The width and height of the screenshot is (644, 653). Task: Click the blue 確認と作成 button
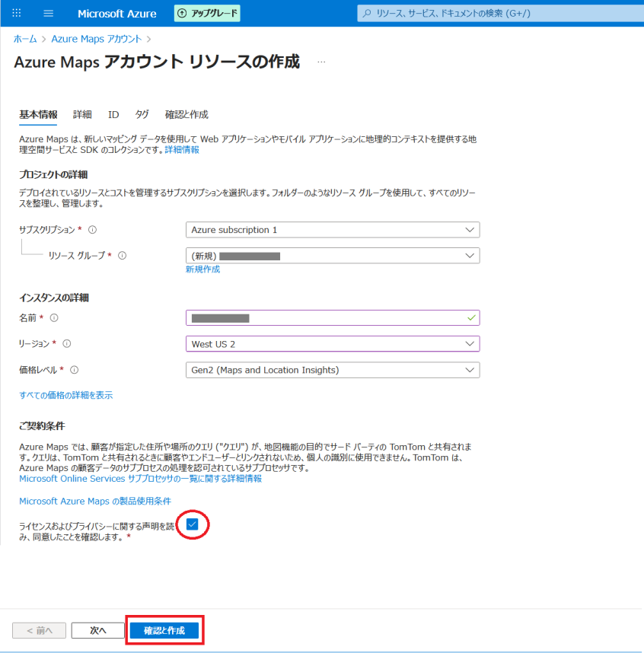(x=164, y=630)
